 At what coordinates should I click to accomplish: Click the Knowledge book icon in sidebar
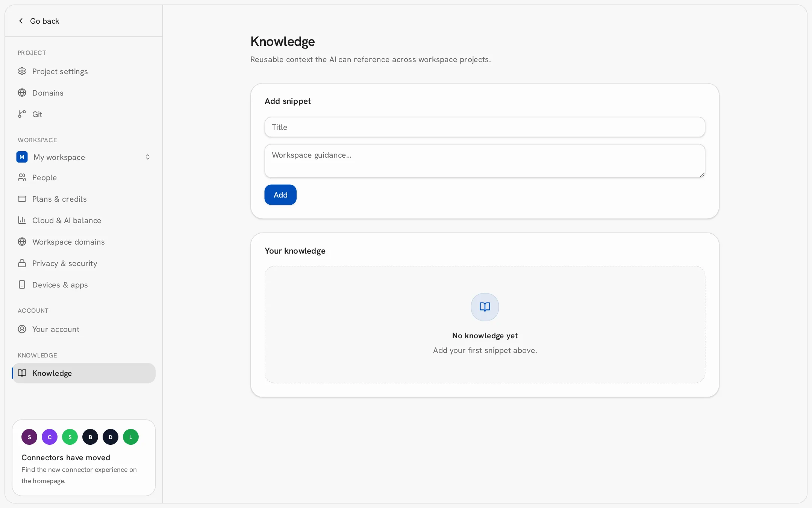(x=22, y=373)
